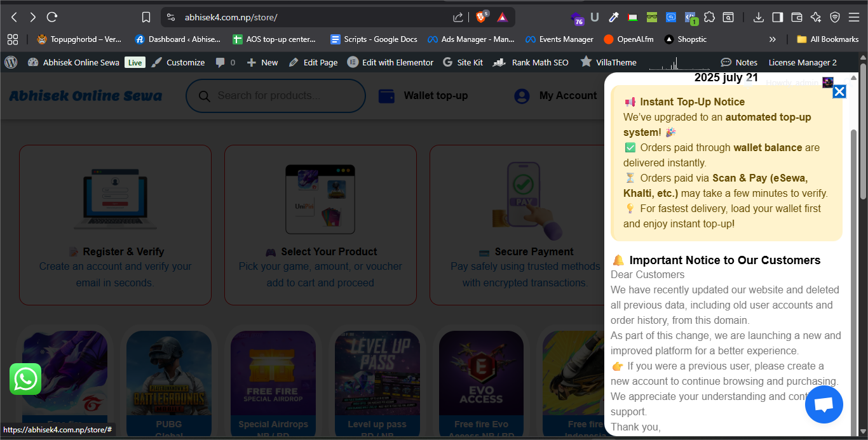This screenshot has width=868, height=440.
Task: Click the WhatsApp chat icon
Action: [x=25, y=379]
